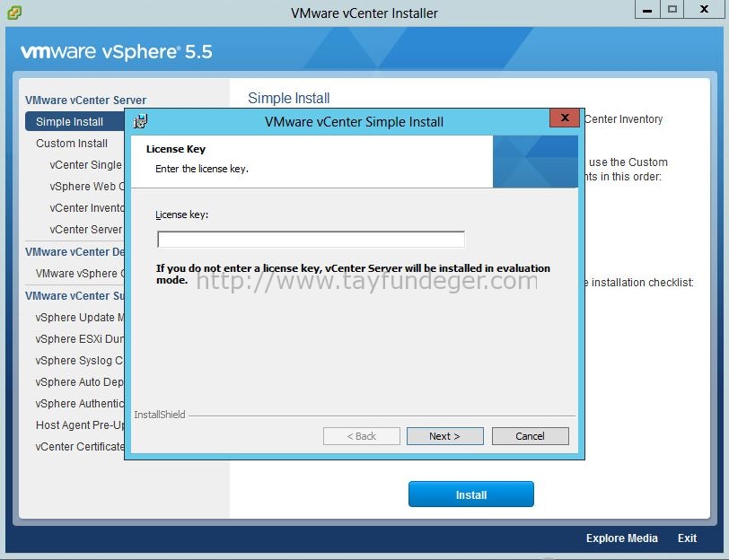
Task: Select Simple Install in the sidebar
Action: [75, 122]
